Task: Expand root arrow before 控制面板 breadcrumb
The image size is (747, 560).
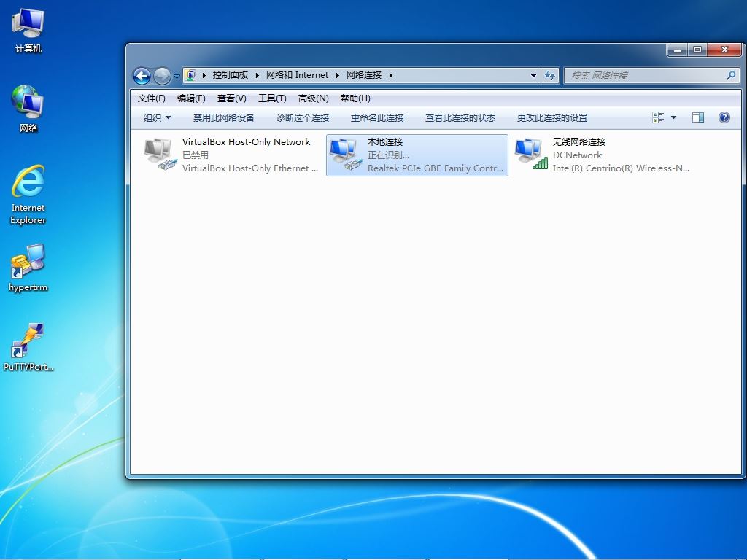Action: click(204, 75)
